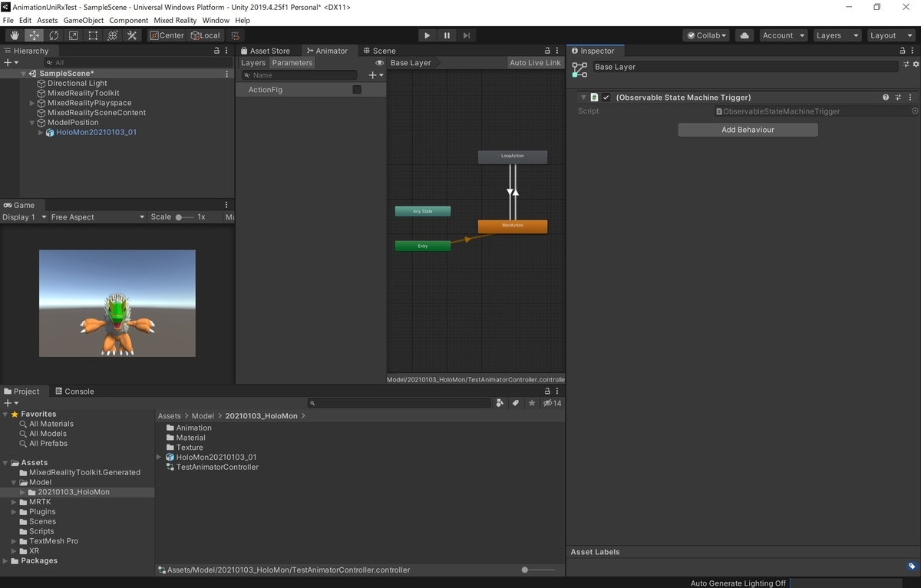Search by type in Project panel
Viewport: 921px width, 588px height.
[x=500, y=403]
